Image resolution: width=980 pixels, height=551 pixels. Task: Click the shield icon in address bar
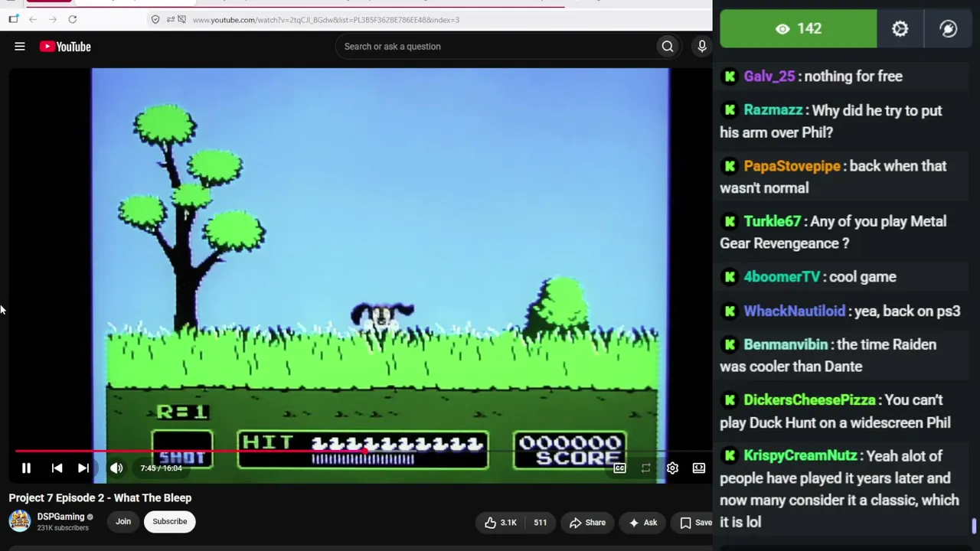coord(155,19)
